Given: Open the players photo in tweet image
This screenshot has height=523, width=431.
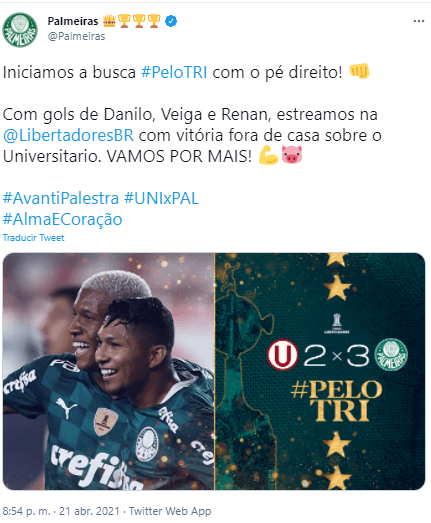Looking at the screenshot, I should pos(108,371).
